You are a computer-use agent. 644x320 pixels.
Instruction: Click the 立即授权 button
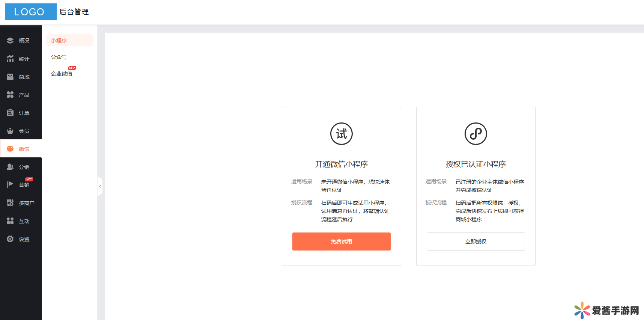coord(475,242)
